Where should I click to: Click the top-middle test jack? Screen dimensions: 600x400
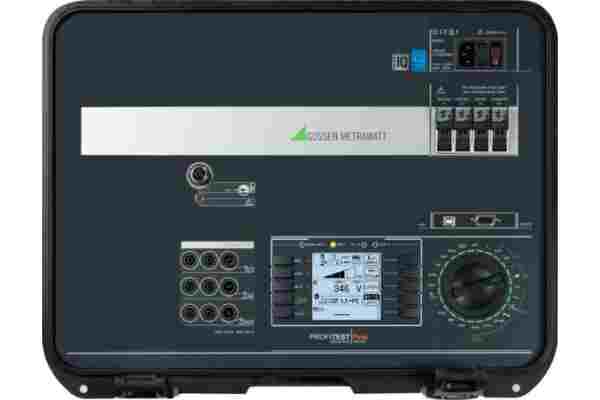pyautogui.click(x=209, y=261)
